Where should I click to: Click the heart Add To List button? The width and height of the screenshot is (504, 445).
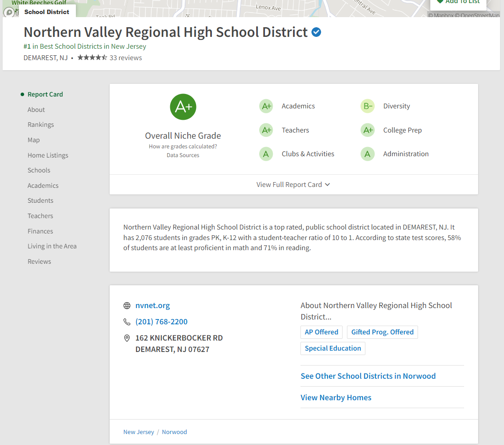(458, 3)
